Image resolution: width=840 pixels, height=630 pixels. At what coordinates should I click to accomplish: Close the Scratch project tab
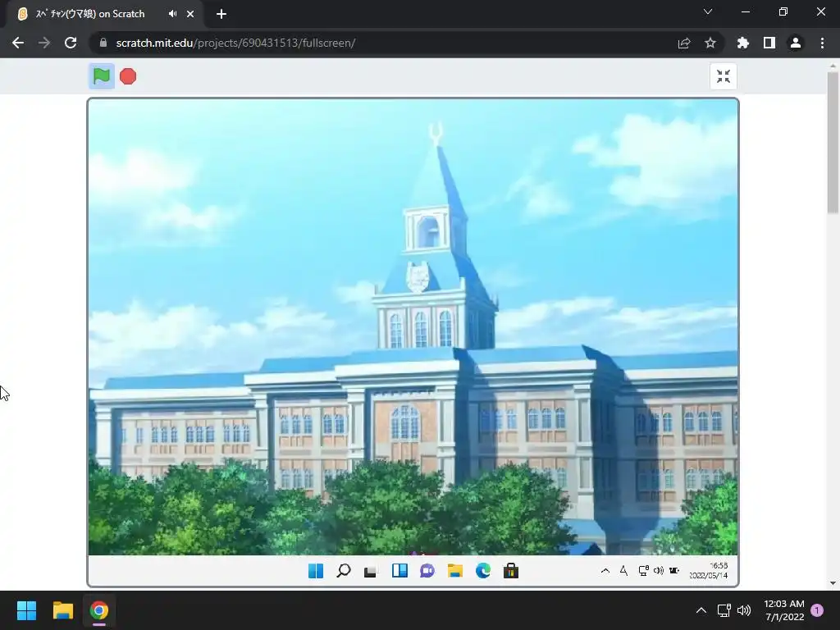(x=190, y=14)
